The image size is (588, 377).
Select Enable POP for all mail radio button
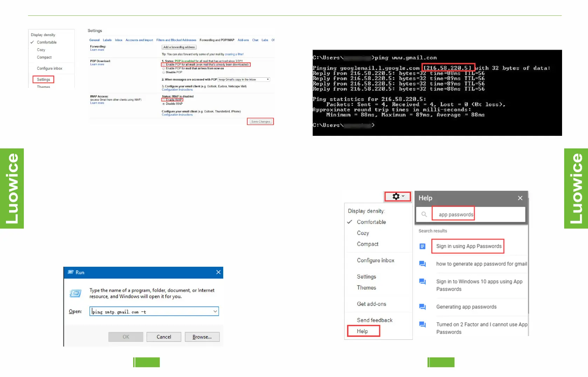click(x=164, y=65)
